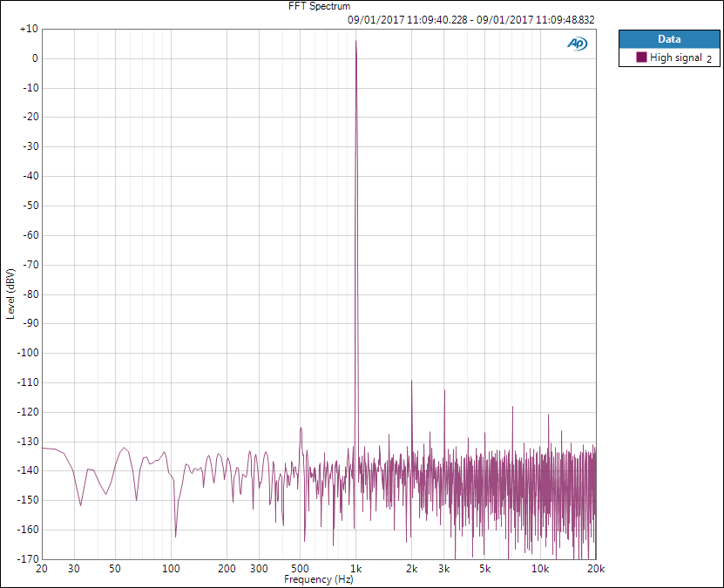Click the 0 level axis tick label
The height and width of the screenshot is (588, 724).
pos(35,58)
